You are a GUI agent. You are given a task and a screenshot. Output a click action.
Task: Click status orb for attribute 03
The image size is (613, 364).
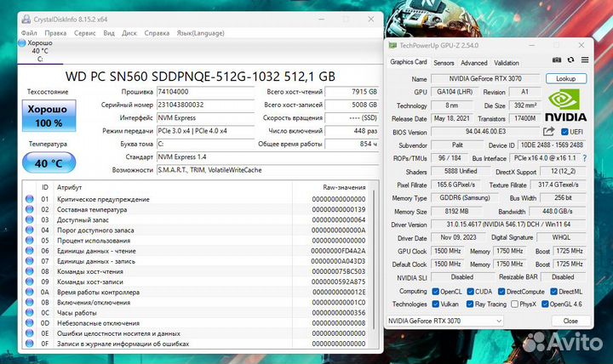(x=29, y=219)
